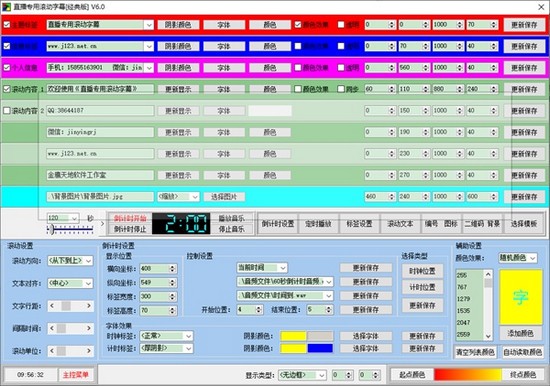Open the 120 seconds dropdown

coord(74,218)
